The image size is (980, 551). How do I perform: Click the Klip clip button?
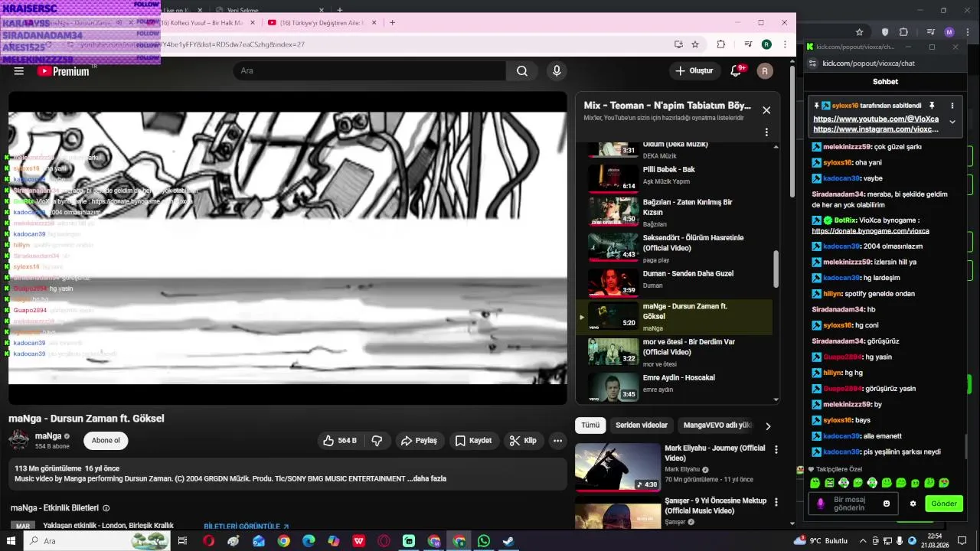tap(524, 441)
